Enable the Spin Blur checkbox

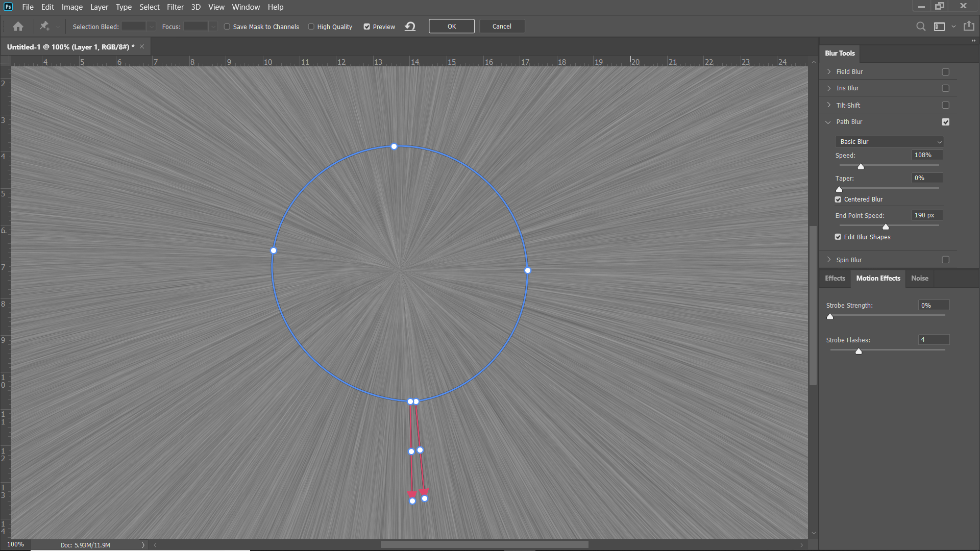[x=946, y=260]
